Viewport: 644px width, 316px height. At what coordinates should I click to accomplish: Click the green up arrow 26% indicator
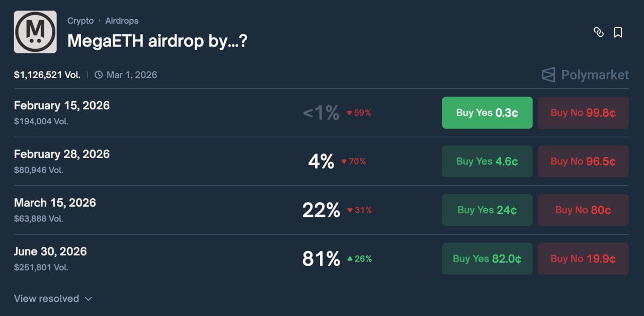359,259
